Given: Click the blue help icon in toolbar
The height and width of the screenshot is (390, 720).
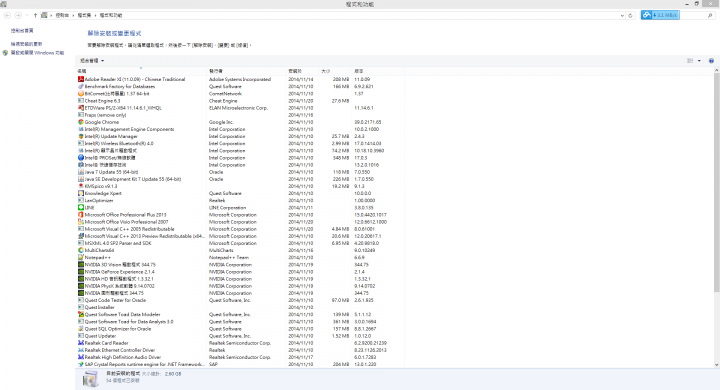Looking at the screenshot, I should pyautogui.click(x=711, y=61).
